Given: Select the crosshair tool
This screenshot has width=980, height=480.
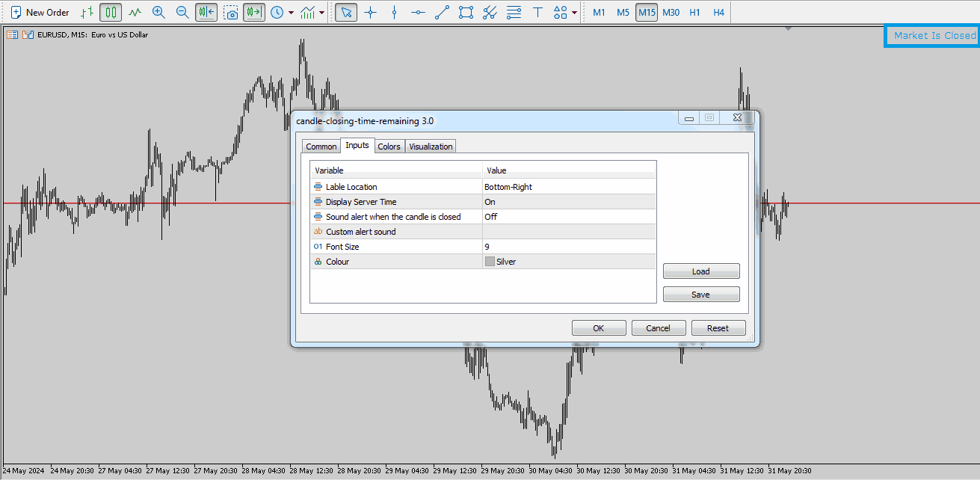Looking at the screenshot, I should click(x=369, y=12).
